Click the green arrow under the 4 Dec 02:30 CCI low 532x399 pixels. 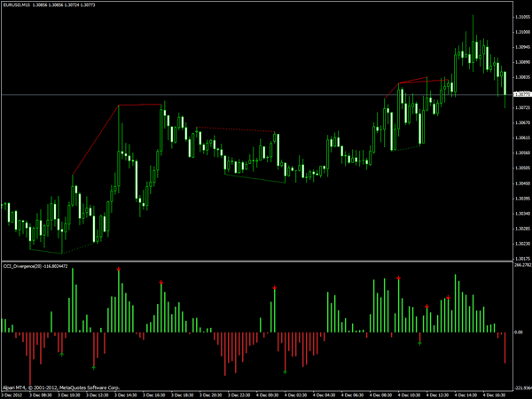[285, 372]
